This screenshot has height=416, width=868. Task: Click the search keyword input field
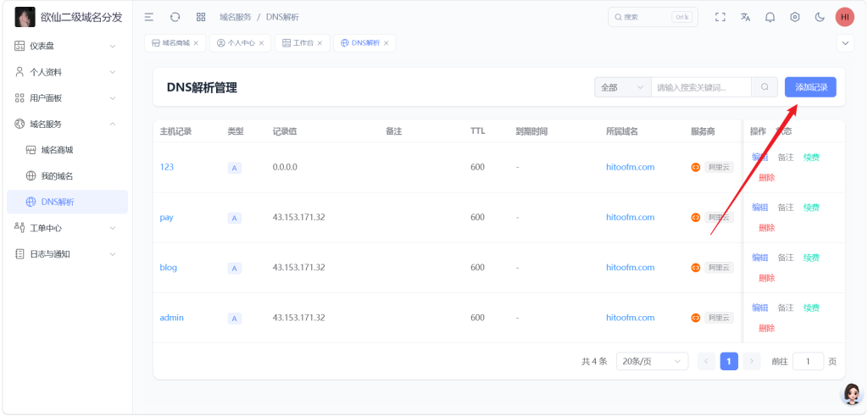[701, 87]
